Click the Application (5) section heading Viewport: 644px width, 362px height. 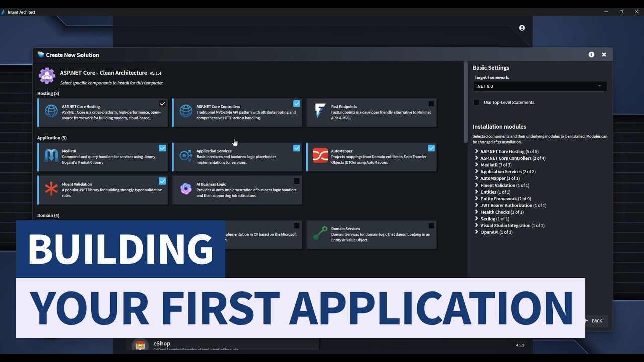point(52,138)
